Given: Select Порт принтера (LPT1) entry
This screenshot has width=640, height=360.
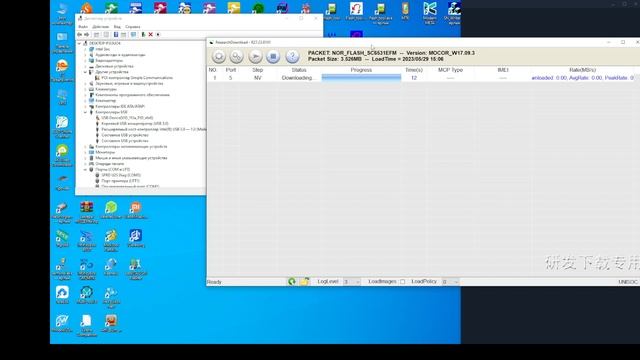Looking at the screenshot, I should [120, 181].
